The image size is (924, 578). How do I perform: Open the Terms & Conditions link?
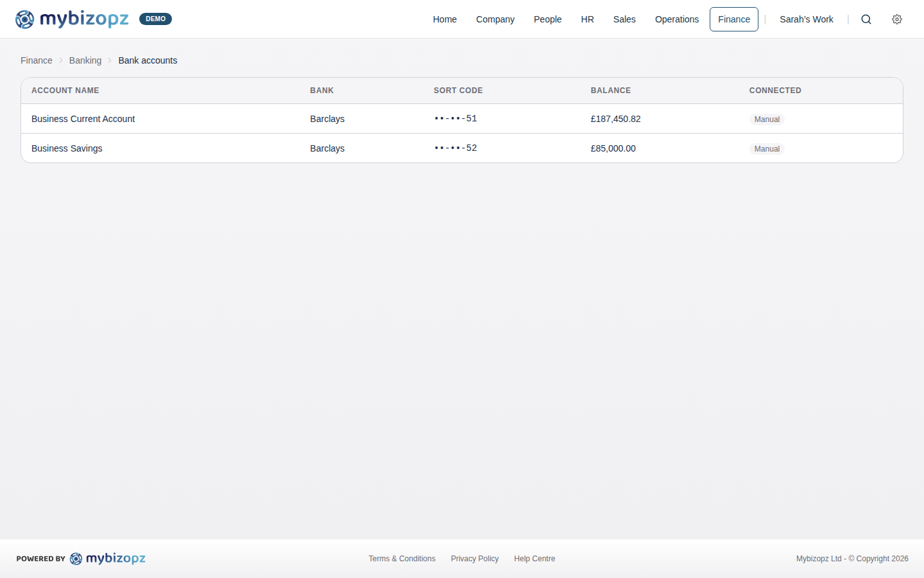coord(402,558)
